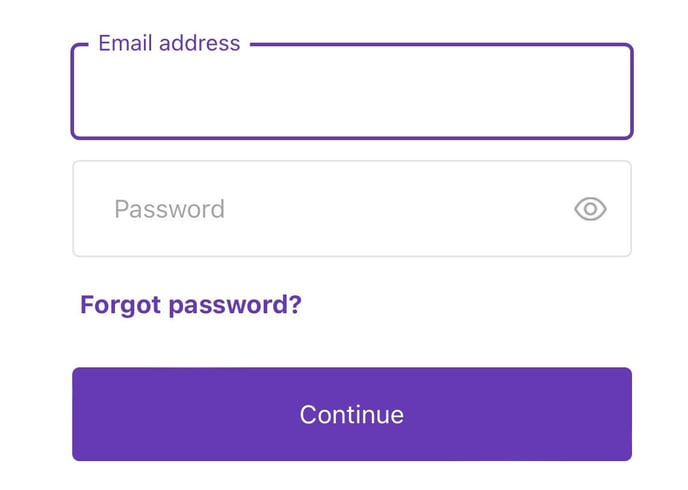Click the empty area of Password field
The height and width of the screenshot is (490, 688).
(395, 209)
